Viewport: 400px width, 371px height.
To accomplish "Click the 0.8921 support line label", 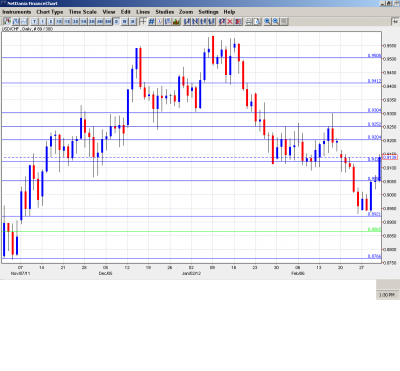I will (374, 214).
